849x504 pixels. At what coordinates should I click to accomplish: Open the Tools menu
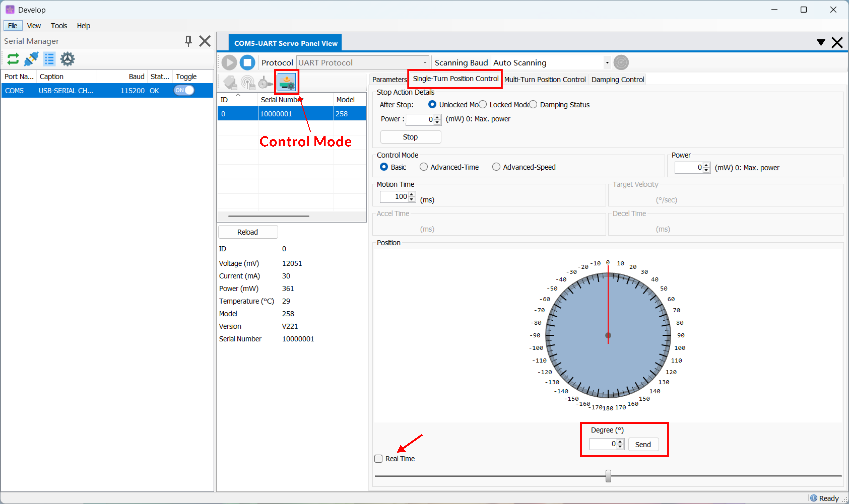[59, 26]
